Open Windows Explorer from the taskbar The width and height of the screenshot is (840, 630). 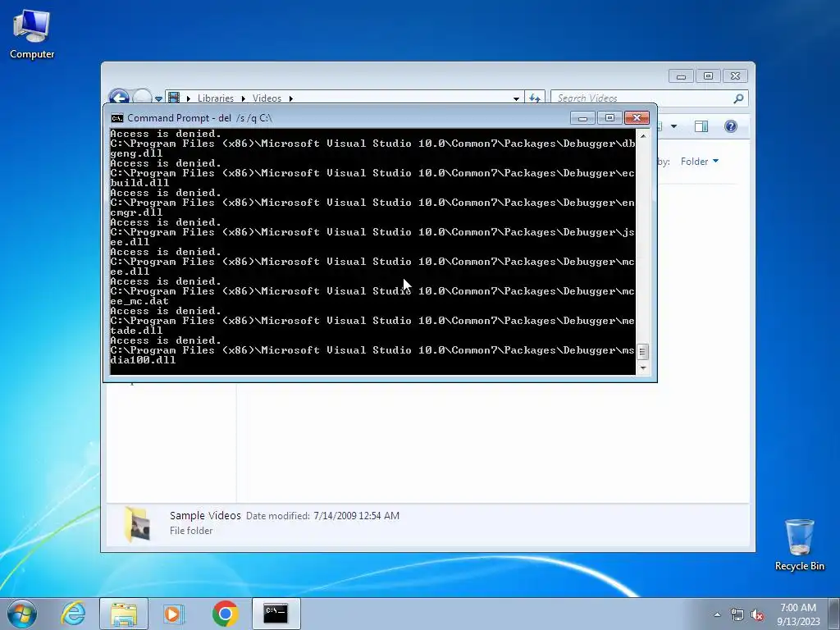coord(124,614)
